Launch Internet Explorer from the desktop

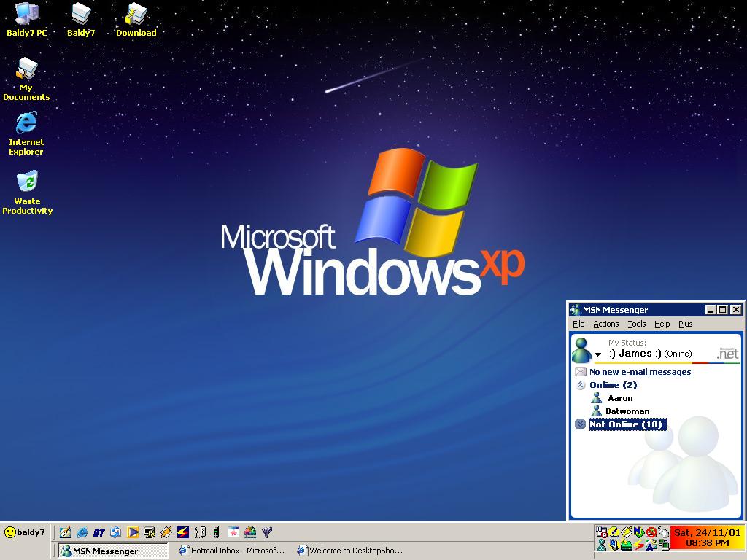point(26,123)
